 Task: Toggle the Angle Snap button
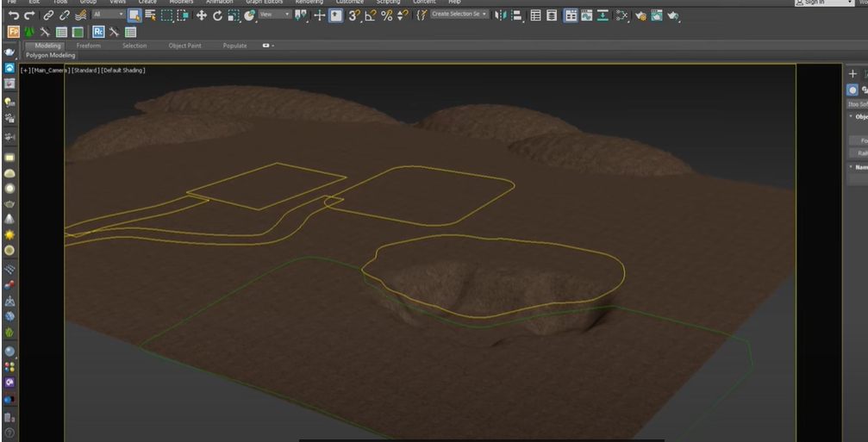pyautogui.click(x=370, y=16)
